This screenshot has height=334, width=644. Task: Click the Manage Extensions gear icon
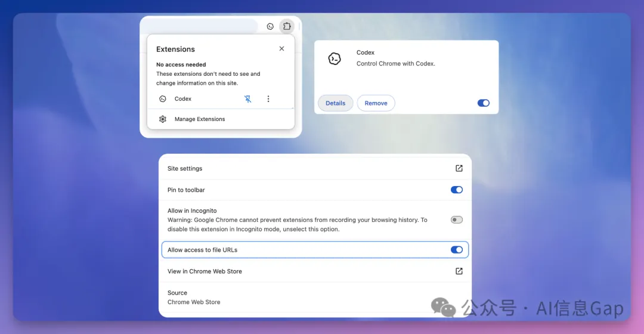[x=163, y=119]
